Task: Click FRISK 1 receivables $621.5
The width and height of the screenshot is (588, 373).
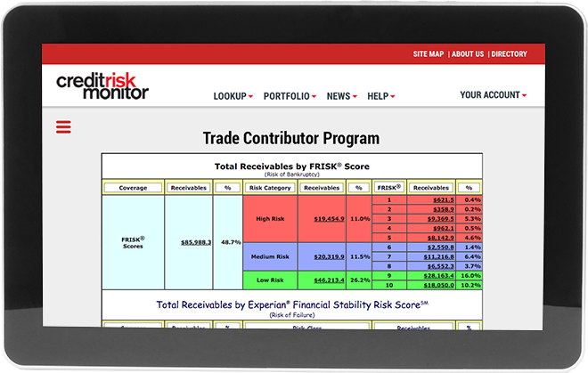Action: [444, 200]
